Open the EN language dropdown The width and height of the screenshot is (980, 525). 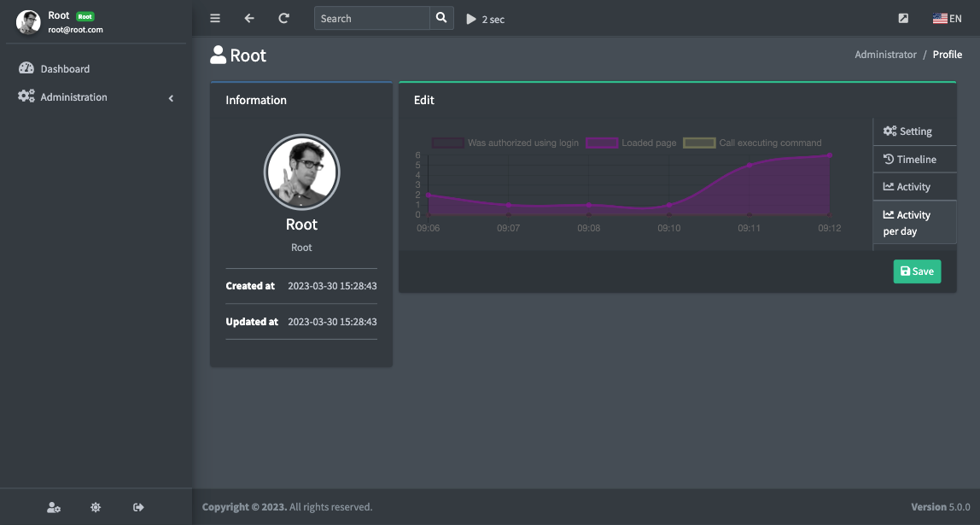[x=947, y=19]
